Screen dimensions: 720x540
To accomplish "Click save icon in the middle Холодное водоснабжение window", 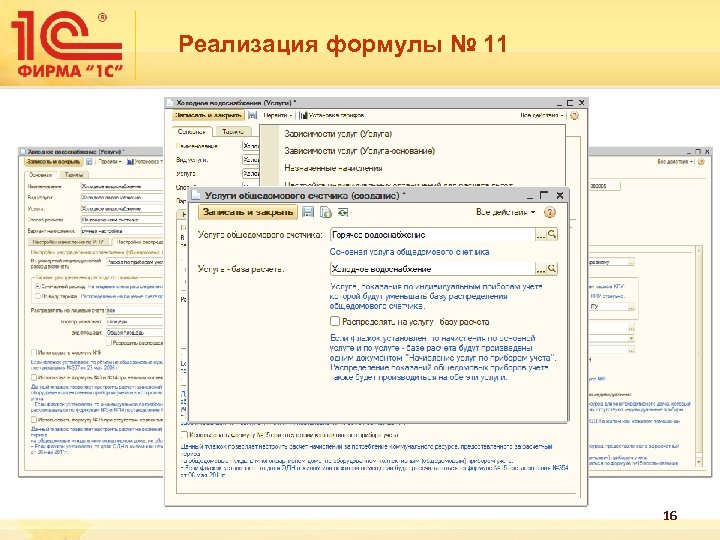I will tap(253, 115).
